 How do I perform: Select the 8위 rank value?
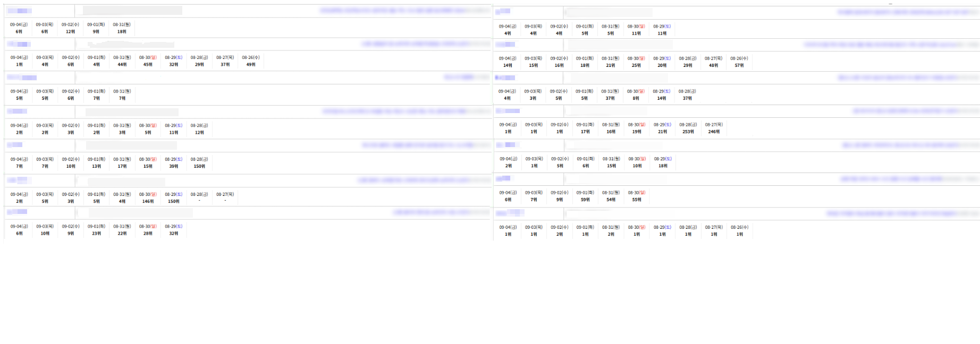coord(636,99)
